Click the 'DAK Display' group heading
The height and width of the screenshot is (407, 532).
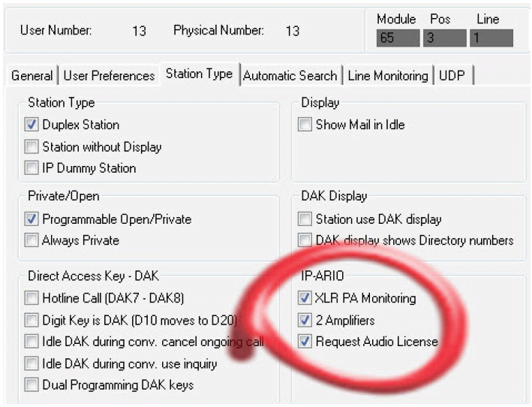coord(334,196)
